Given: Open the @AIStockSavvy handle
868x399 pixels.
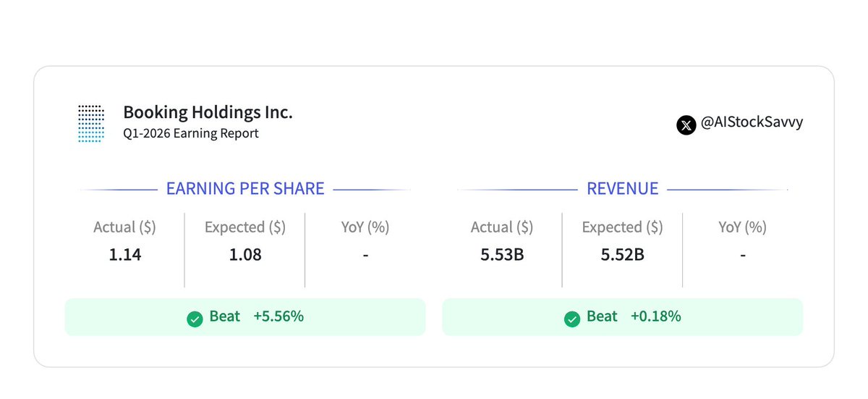Looking at the screenshot, I should click(752, 122).
